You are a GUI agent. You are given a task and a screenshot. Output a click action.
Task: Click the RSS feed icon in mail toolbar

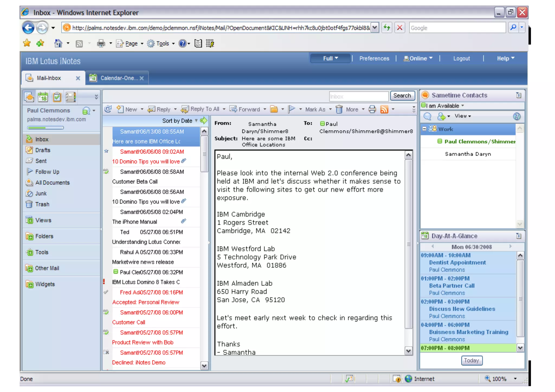[384, 109]
